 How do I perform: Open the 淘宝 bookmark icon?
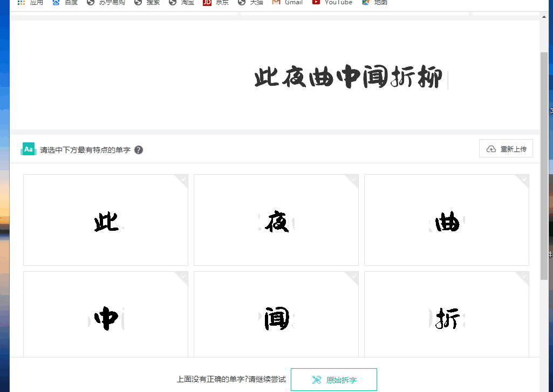tap(174, 2)
